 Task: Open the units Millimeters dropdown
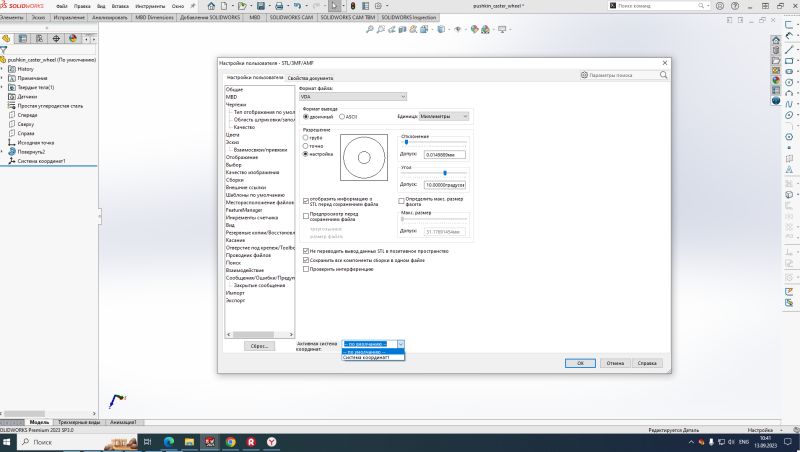444,116
